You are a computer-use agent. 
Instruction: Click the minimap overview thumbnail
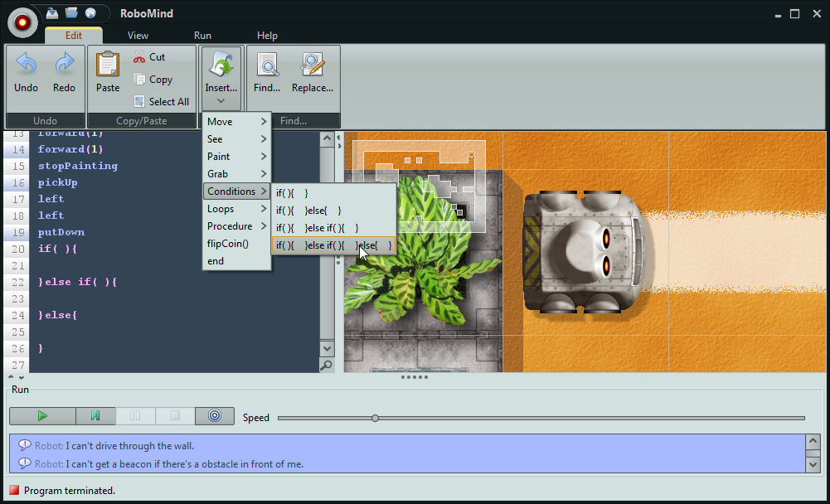(x=419, y=187)
